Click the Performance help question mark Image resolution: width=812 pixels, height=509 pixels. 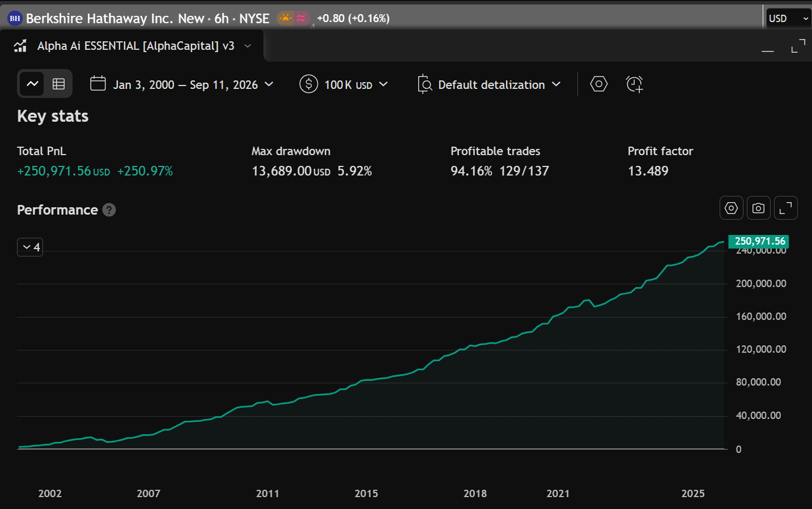[109, 210]
